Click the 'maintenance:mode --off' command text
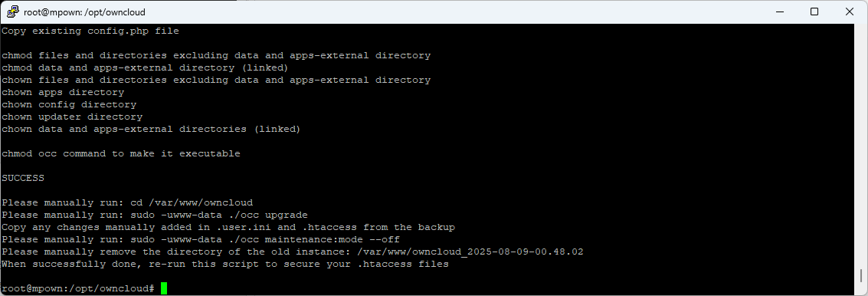This screenshot has height=296, width=868. click(x=332, y=239)
